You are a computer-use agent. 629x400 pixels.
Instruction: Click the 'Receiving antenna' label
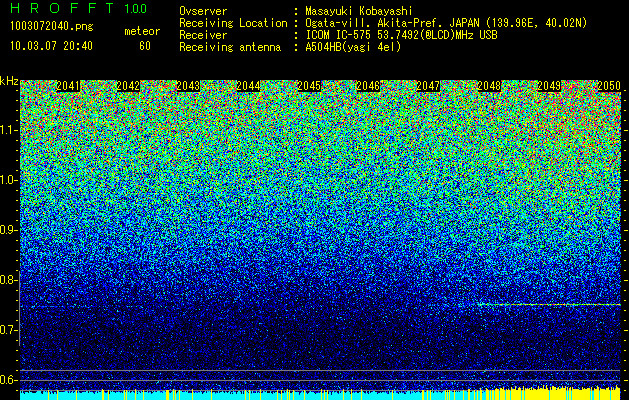[230, 47]
